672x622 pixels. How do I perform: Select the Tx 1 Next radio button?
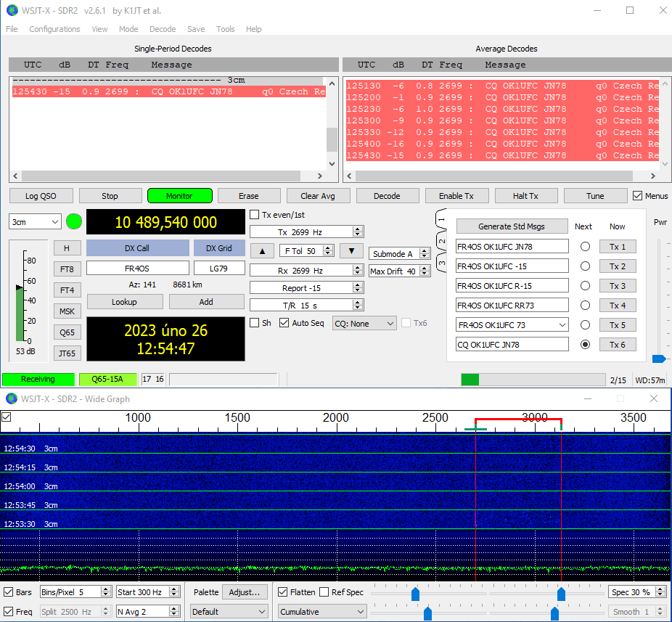tap(585, 247)
